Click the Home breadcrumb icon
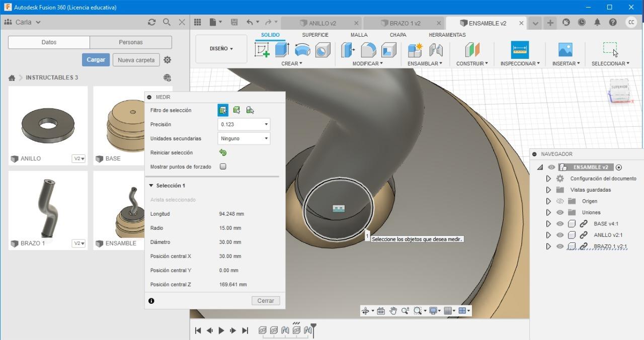The image size is (644, 340). [x=12, y=78]
